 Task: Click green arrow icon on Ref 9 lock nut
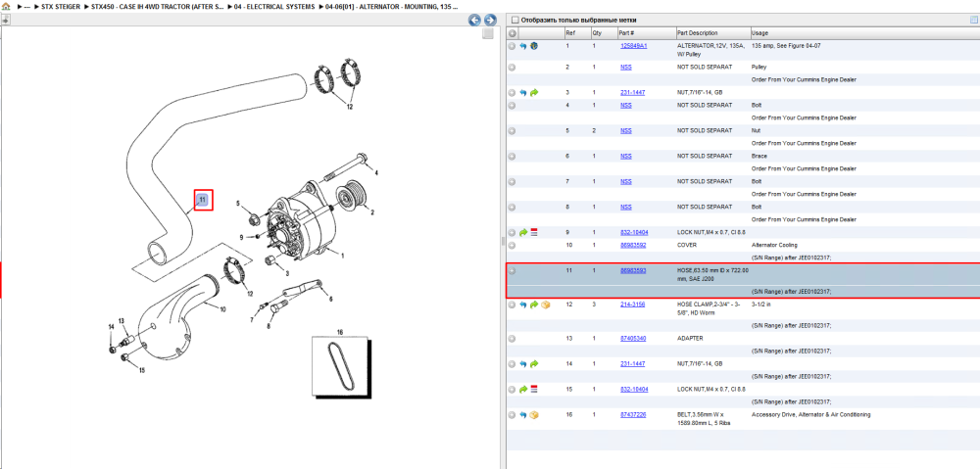pyautogui.click(x=523, y=232)
